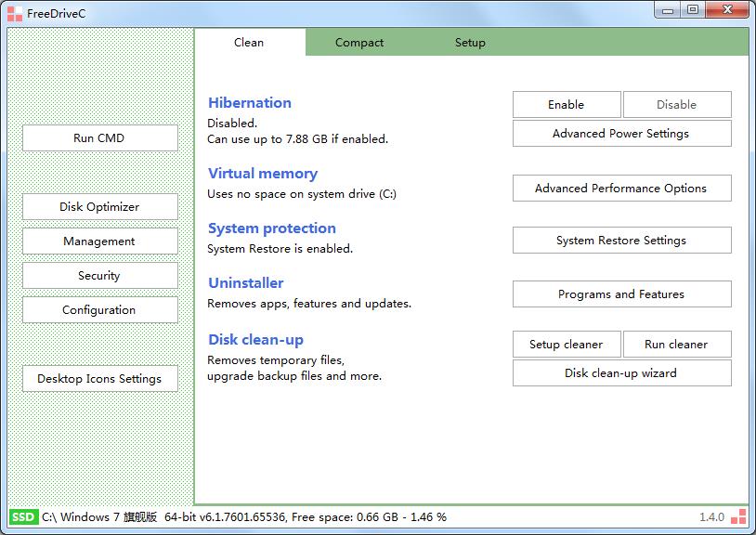Click the Management button
756x535 pixels.
click(99, 241)
